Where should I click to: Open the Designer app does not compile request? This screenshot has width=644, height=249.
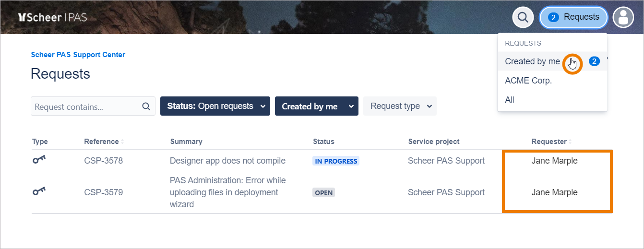[227, 161]
